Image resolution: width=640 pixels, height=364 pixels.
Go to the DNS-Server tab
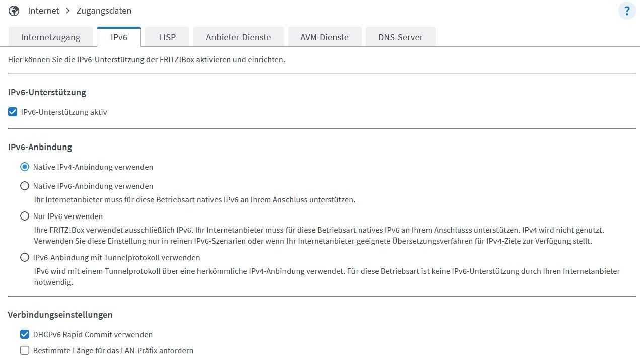(400, 37)
